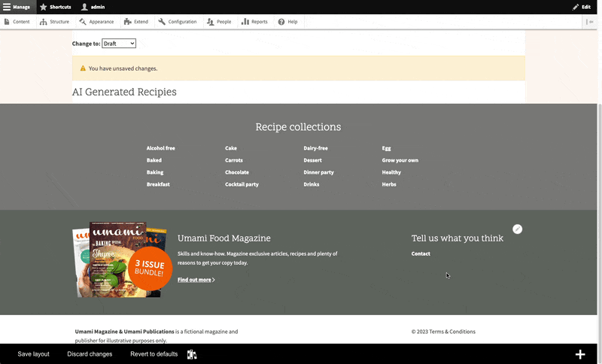
Task: Open the Structure menu
Action: click(x=54, y=22)
